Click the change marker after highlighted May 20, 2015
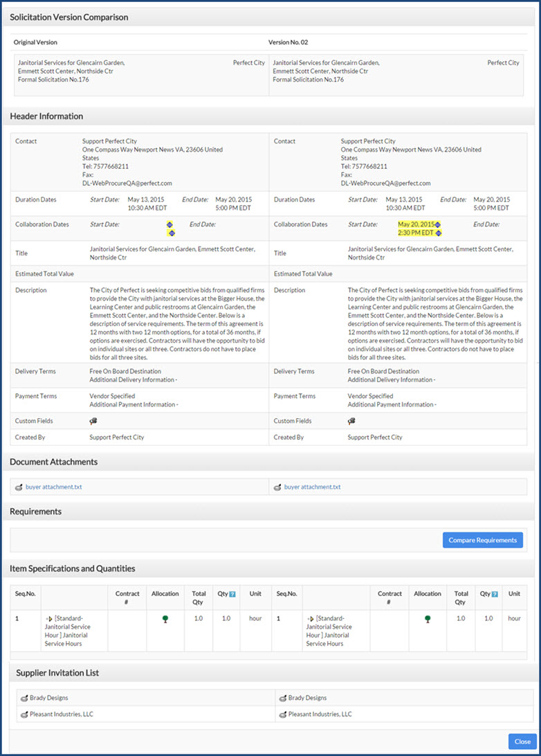The image size is (541, 756). [437, 225]
